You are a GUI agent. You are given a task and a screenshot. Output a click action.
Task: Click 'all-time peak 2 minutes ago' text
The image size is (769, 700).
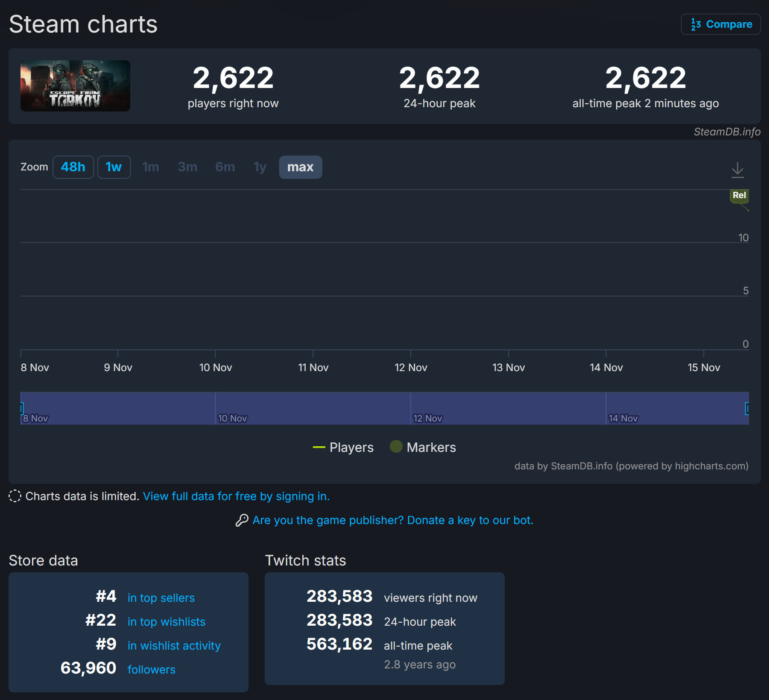pos(646,103)
